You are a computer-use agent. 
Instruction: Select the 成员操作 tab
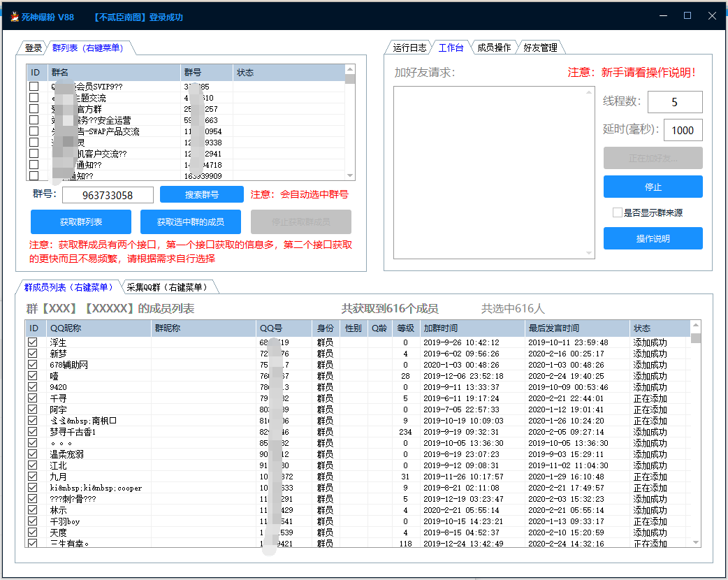click(x=493, y=48)
